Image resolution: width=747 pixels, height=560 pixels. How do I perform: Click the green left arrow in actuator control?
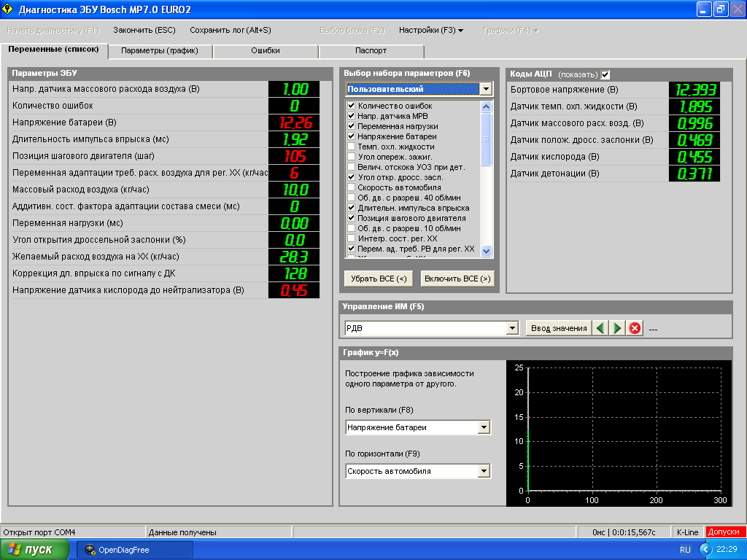pyautogui.click(x=600, y=328)
